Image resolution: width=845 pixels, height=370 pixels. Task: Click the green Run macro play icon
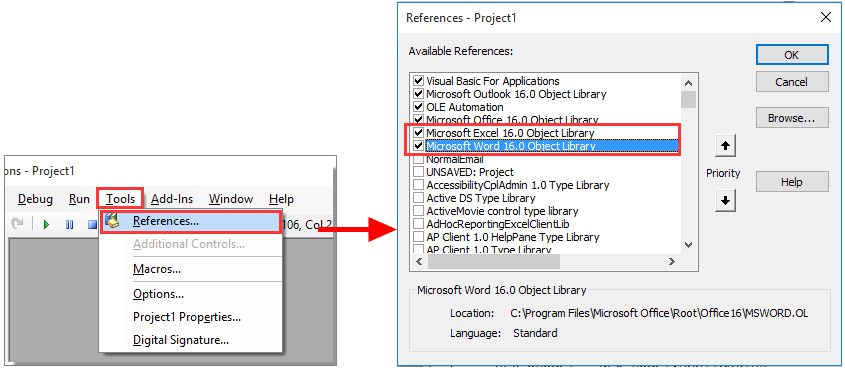[47, 225]
